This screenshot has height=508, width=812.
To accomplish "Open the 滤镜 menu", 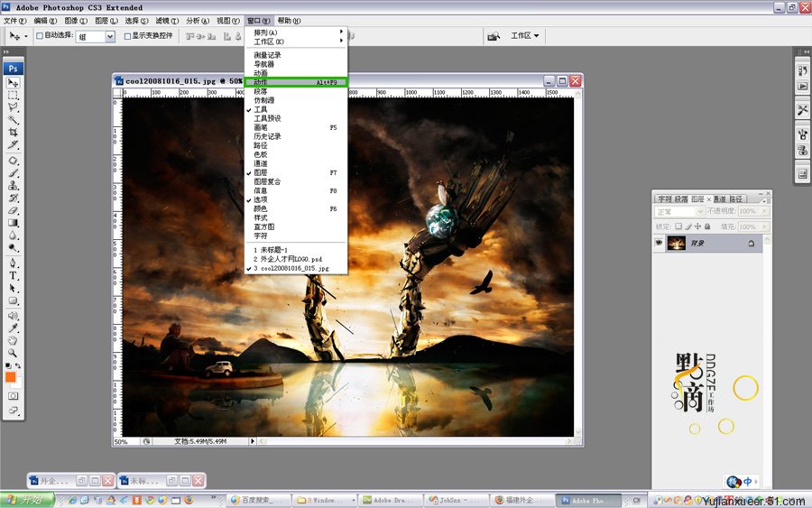I will [167, 21].
